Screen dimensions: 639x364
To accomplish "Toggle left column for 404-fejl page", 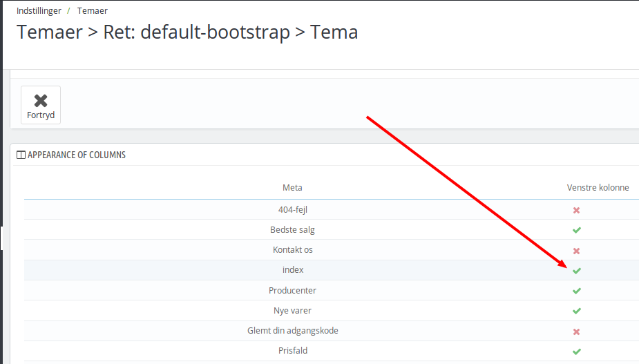I will [x=576, y=211].
